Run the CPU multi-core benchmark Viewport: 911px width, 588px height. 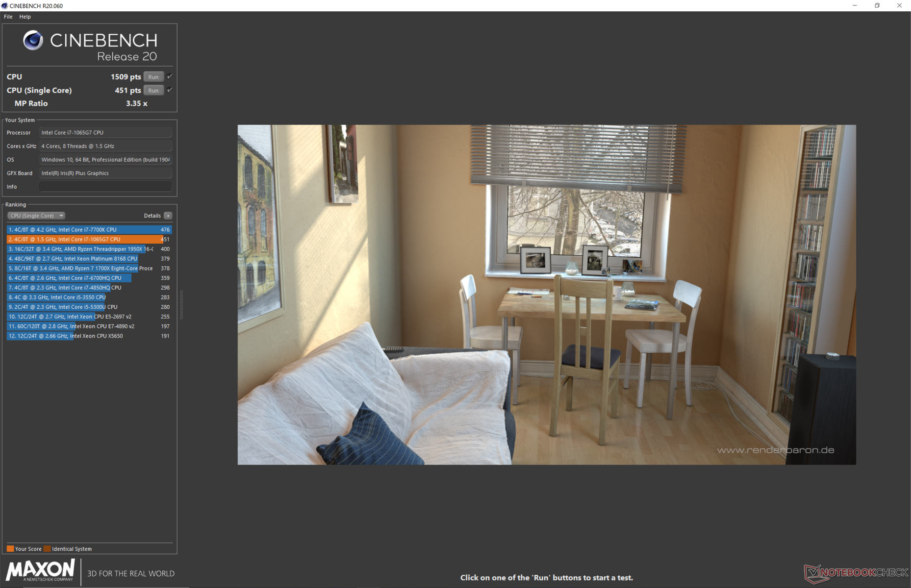[153, 77]
